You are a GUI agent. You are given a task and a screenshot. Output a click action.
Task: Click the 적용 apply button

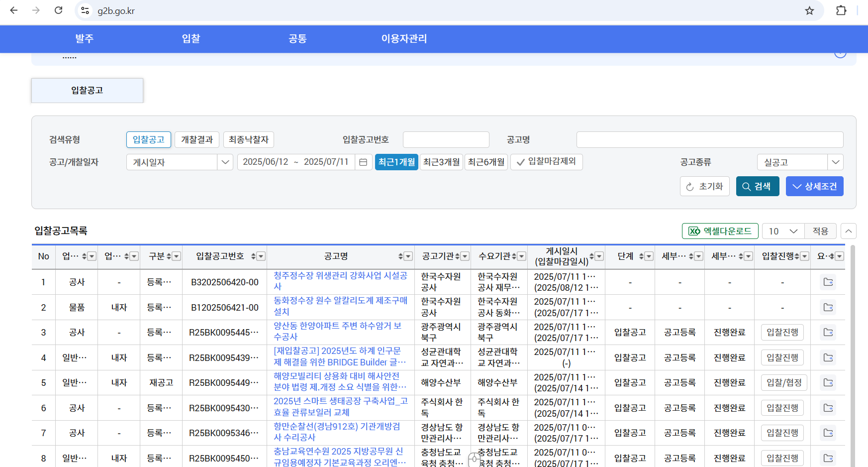[821, 231]
